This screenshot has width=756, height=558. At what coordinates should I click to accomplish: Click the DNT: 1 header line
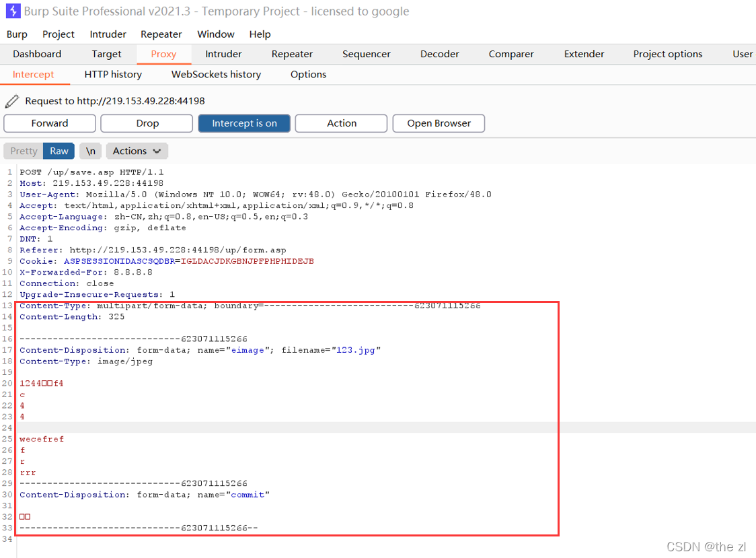[36, 239]
